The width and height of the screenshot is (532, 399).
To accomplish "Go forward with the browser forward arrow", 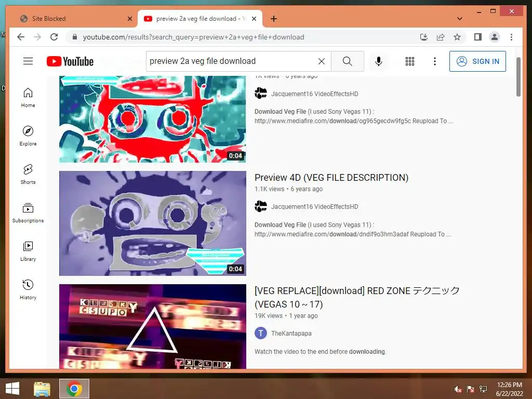I will click(x=37, y=37).
